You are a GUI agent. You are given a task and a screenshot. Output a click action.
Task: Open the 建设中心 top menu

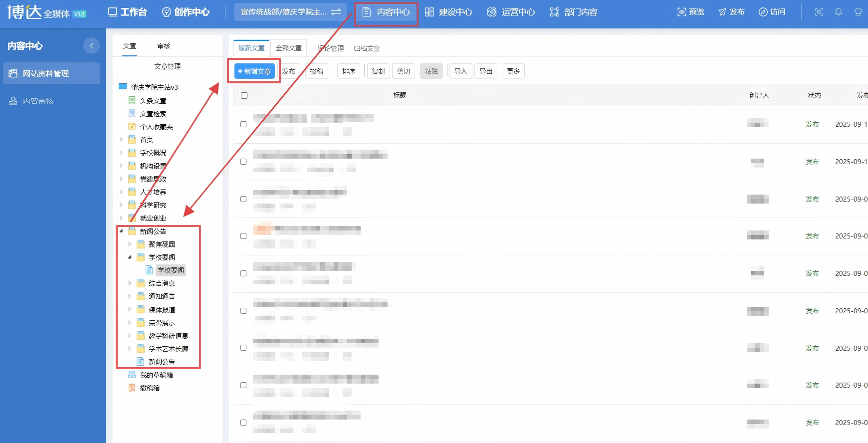tap(448, 12)
